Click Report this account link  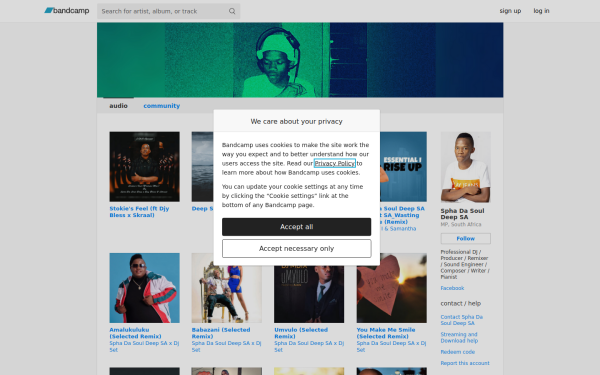(x=465, y=363)
